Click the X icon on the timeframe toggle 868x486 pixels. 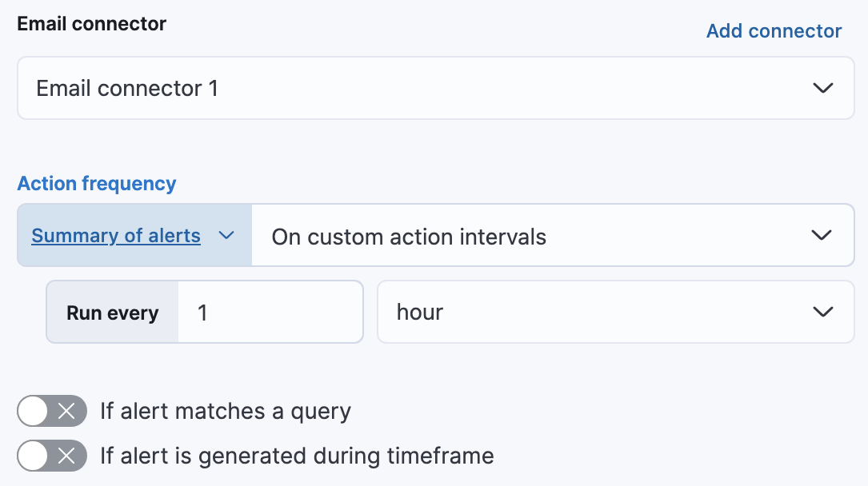pyautogui.click(x=67, y=456)
